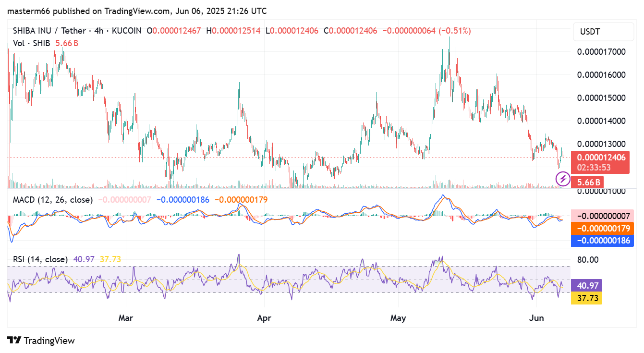Screen dimensions: 644x353
Task: Click the Apr label on time axis
Action: pyautogui.click(x=264, y=318)
